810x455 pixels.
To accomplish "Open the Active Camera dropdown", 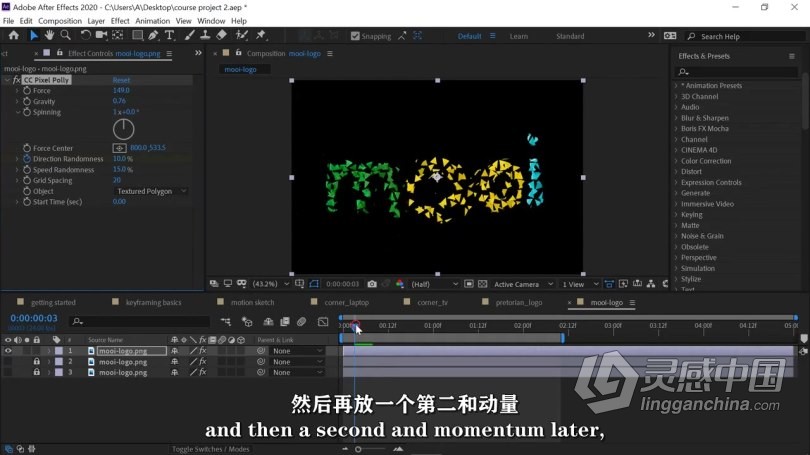I will pos(523,284).
